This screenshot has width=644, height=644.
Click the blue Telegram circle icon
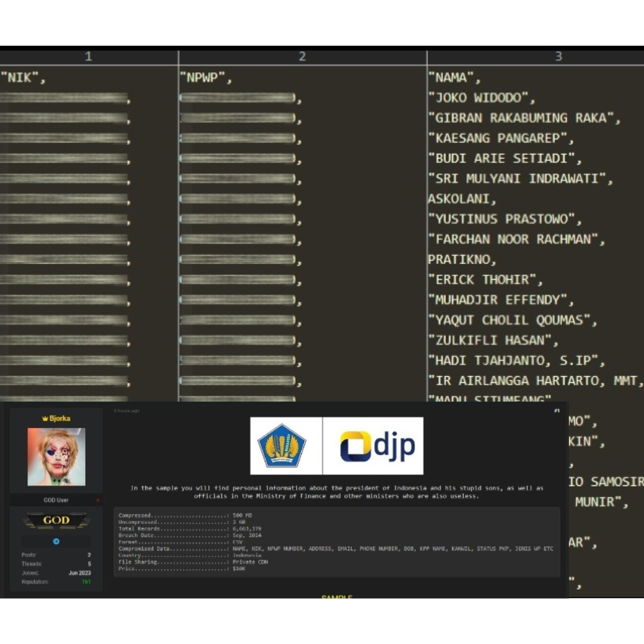coord(56,541)
